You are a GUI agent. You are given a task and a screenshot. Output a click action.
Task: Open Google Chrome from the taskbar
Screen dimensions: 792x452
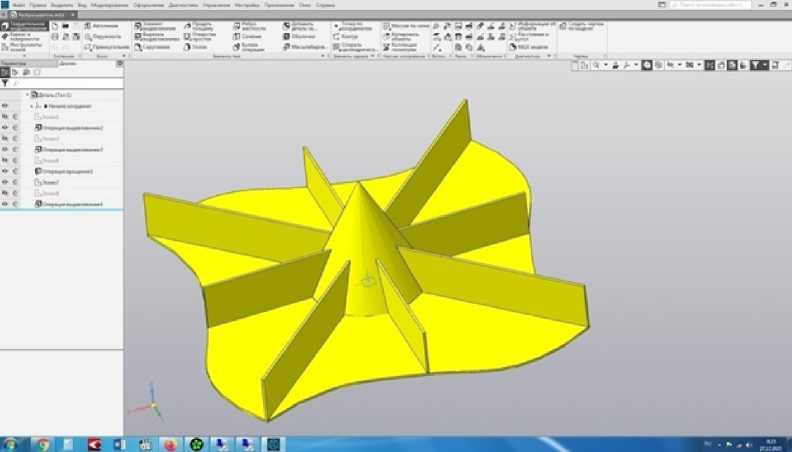[42, 443]
